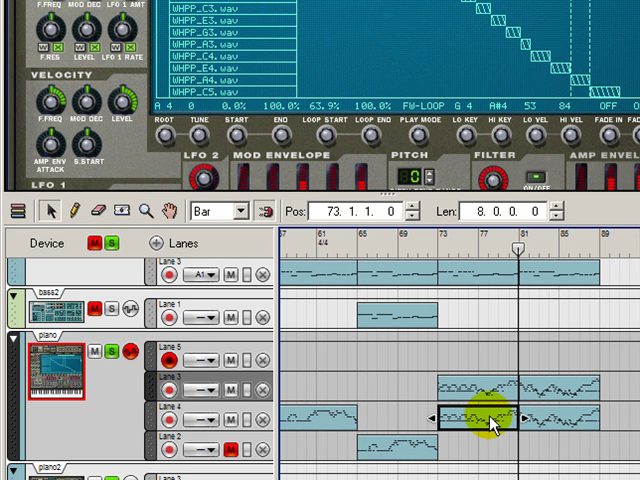640x480 pixels.
Task: Click the LOOP START knob
Action: (x=326, y=136)
